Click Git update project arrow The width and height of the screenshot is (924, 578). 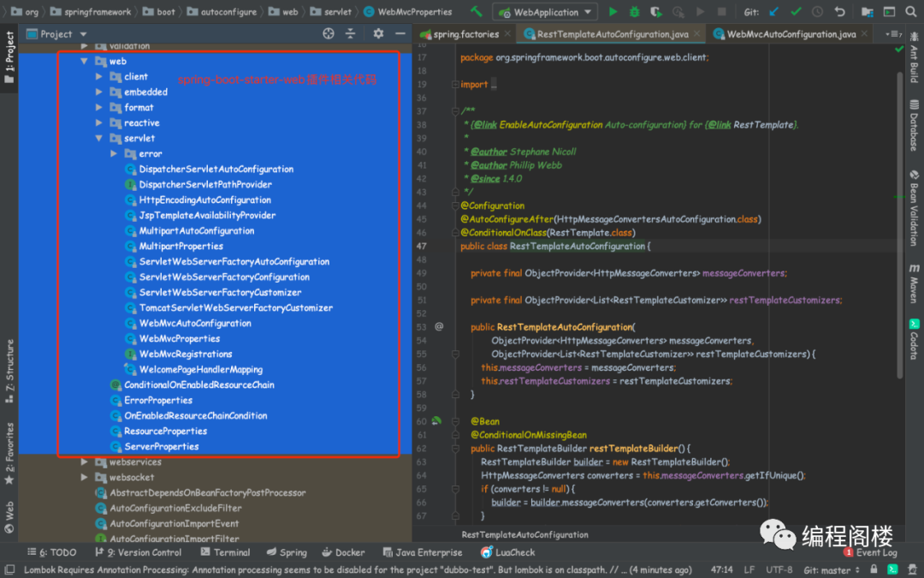click(x=774, y=12)
